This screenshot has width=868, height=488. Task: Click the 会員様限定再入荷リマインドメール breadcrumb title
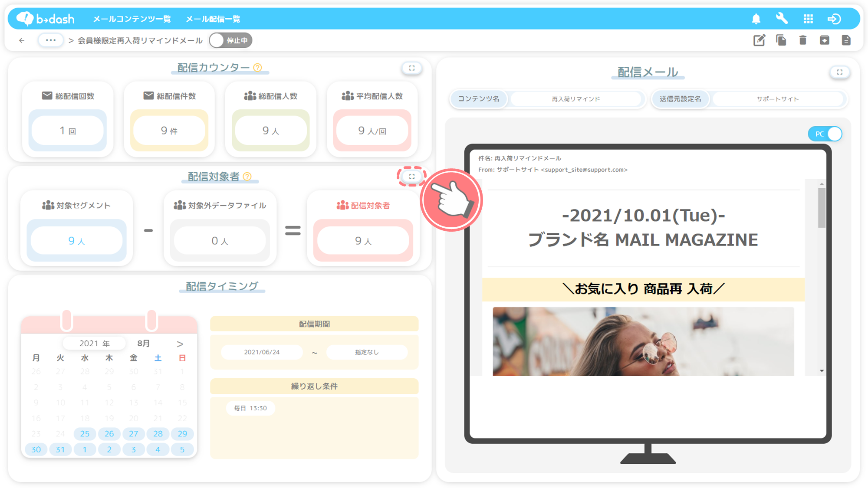pos(140,40)
